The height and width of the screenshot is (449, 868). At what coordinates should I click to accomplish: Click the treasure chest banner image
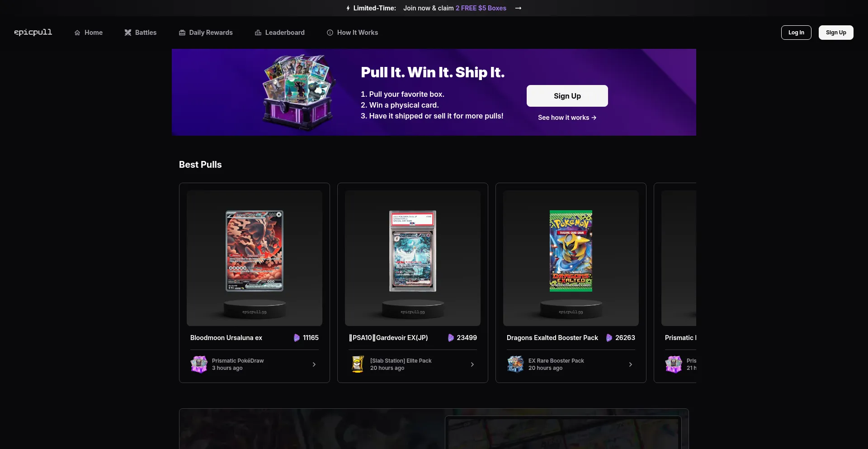pyautogui.click(x=299, y=92)
